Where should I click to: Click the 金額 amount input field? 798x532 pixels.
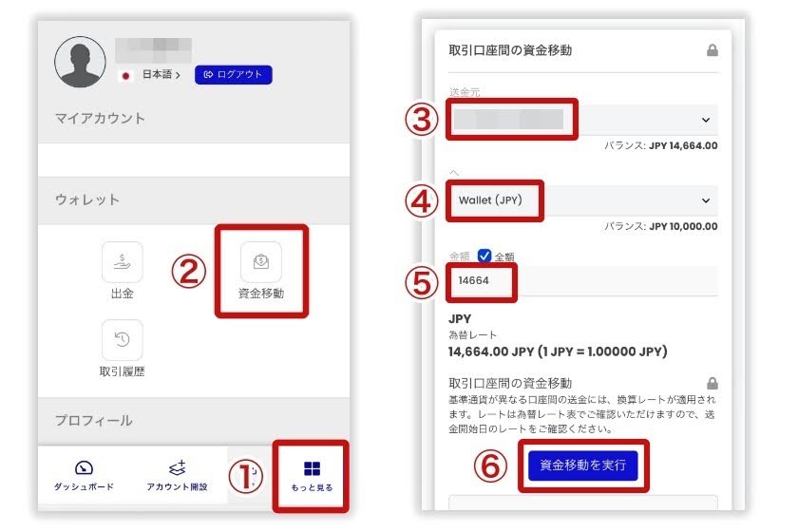(583, 280)
